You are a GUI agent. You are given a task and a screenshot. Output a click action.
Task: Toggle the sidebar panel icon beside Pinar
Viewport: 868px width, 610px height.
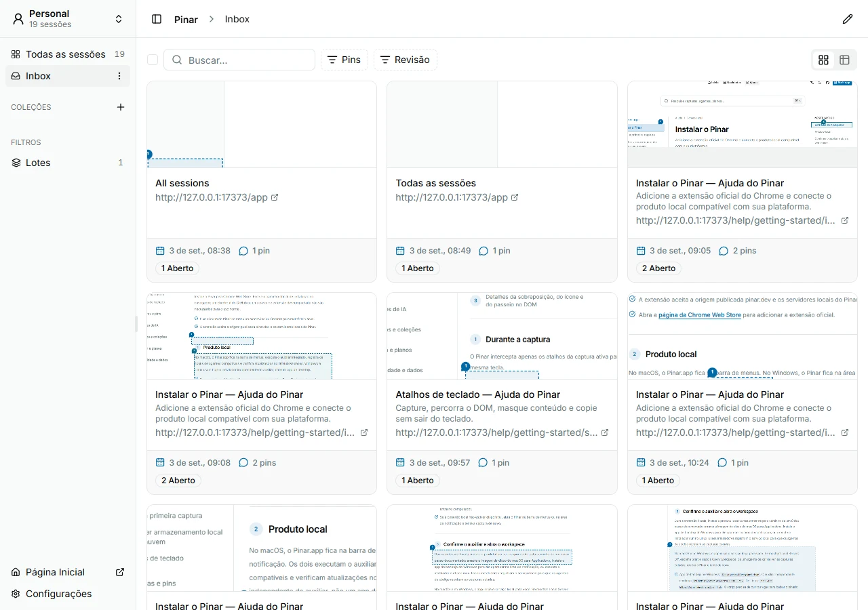pos(157,19)
